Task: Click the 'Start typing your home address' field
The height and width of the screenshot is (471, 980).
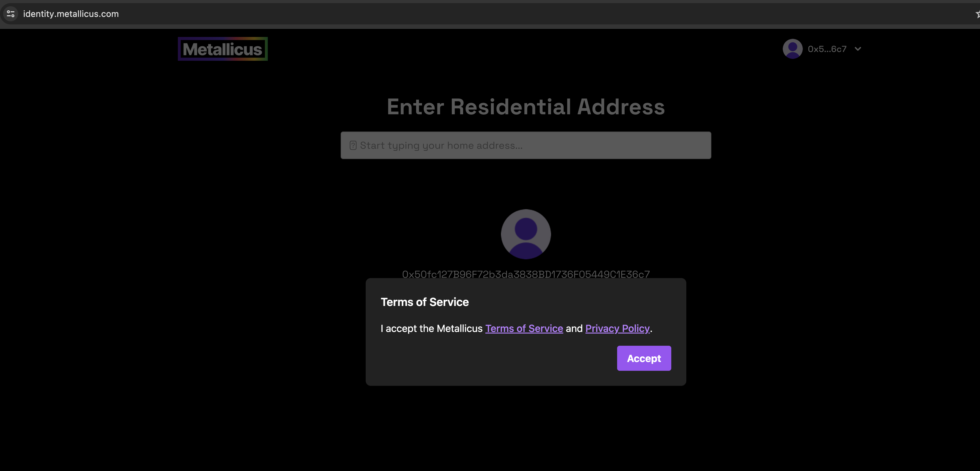Action: (x=526, y=145)
